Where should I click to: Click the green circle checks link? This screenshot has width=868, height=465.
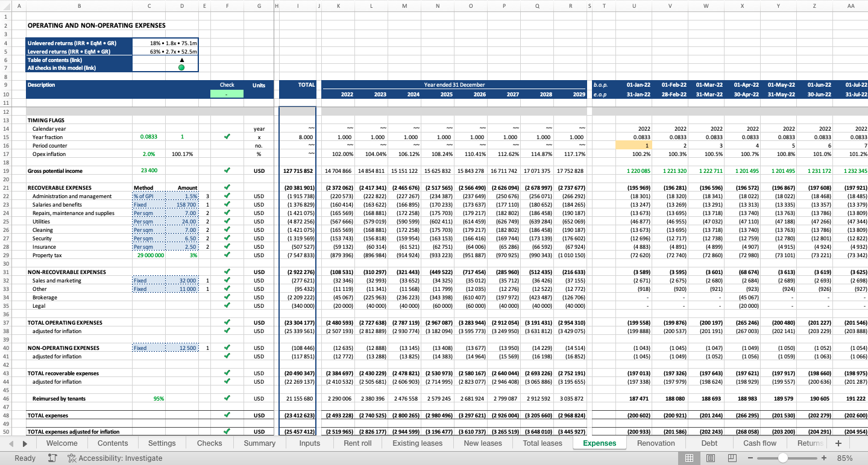tap(181, 67)
